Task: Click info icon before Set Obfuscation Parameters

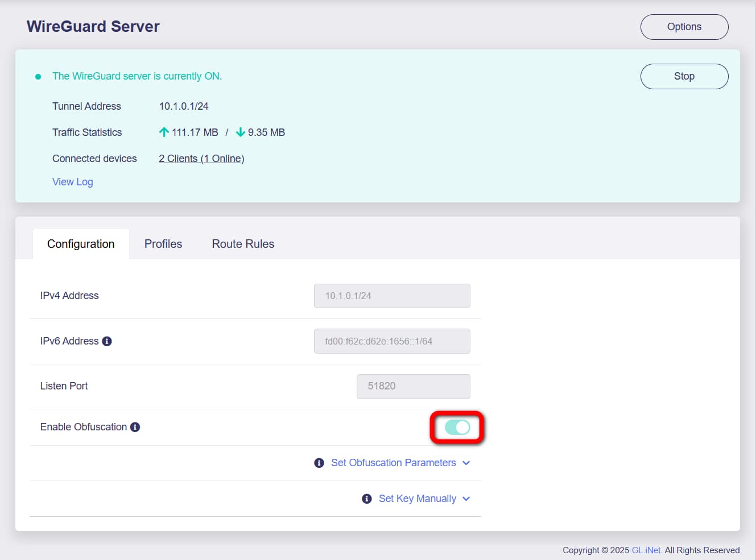Action: point(319,463)
